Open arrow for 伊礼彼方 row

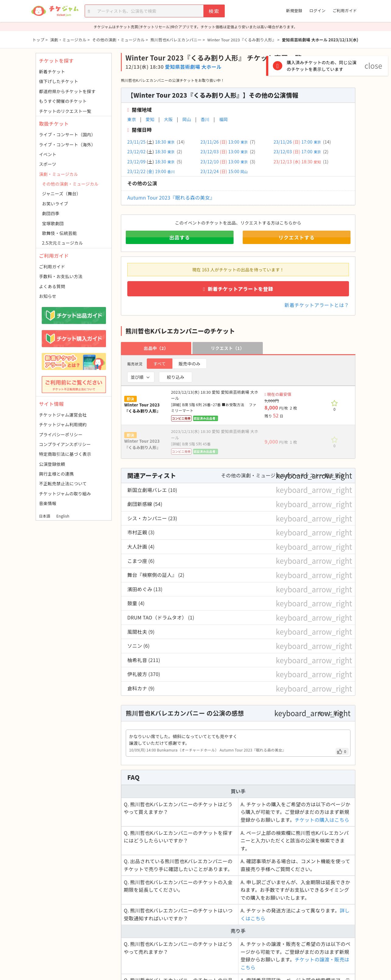tap(314, 675)
